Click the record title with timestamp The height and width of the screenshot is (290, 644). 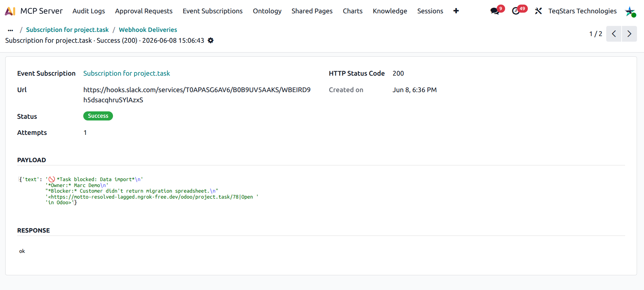(105, 41)
